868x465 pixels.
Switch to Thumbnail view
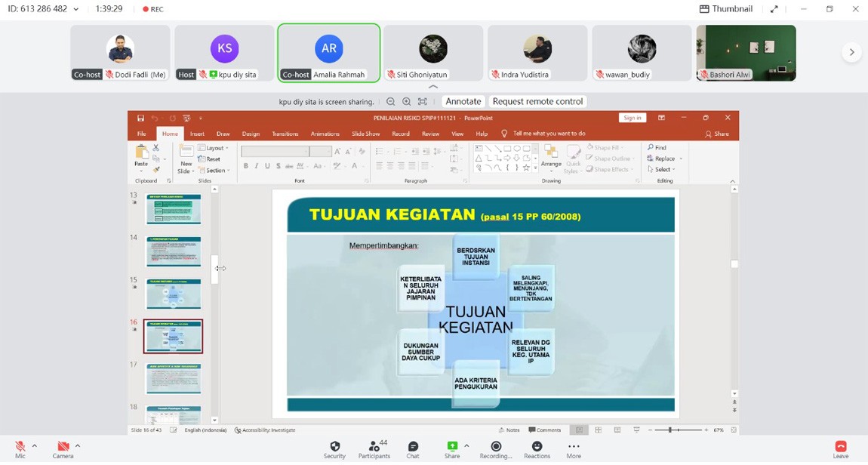pos(725,9)
